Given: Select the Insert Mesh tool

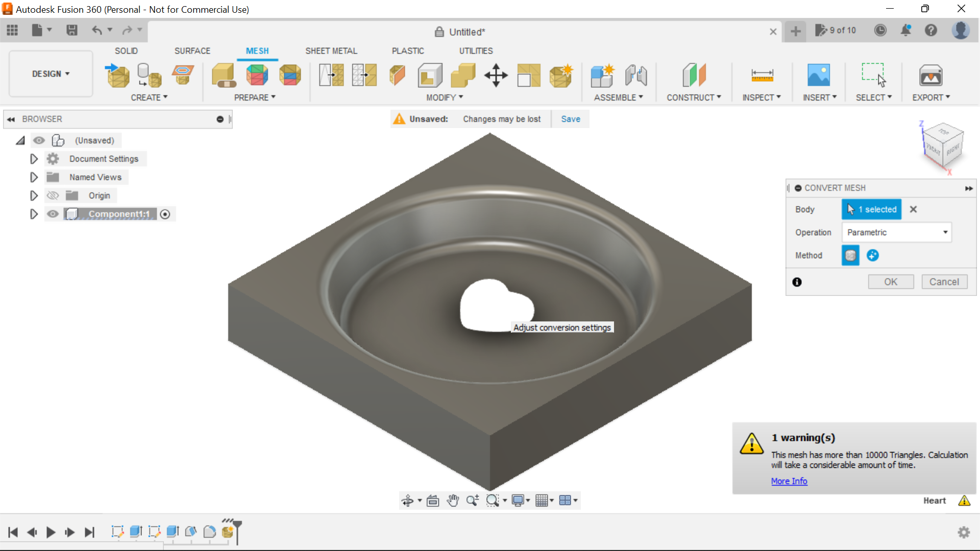Looking at the screenshot, I should (117, 76).
